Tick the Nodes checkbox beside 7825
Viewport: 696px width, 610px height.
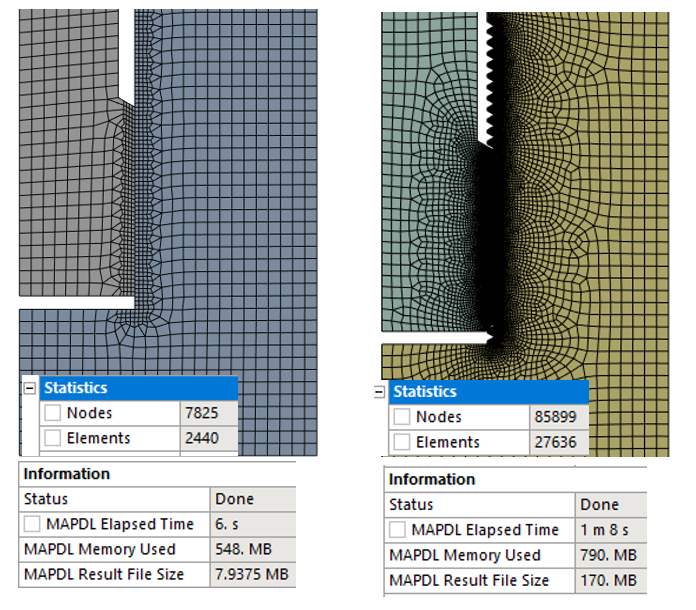tap(52, 413)
